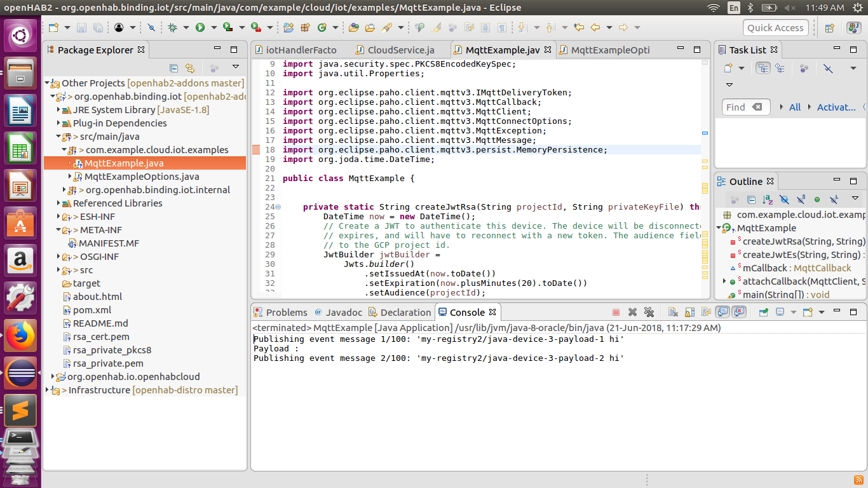Viewport: 868px width, 488px height.
Task: Click the New Java Class icon
Action: tap(322, 27)
